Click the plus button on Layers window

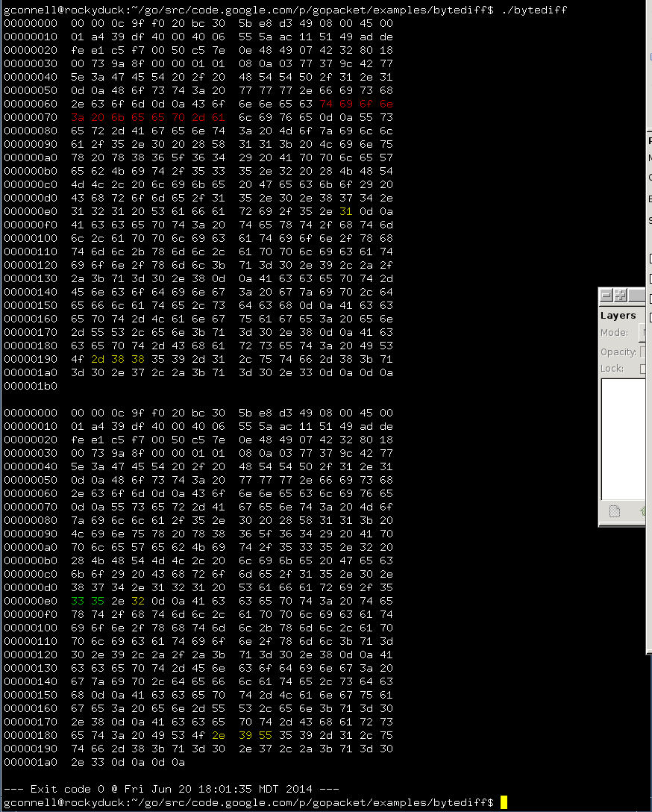coord(620,295)
